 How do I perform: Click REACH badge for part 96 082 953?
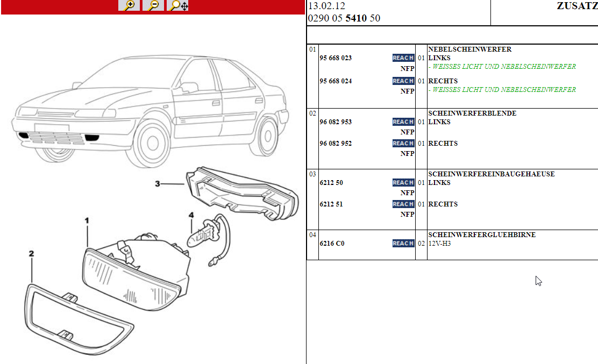[x=403, y=122]
